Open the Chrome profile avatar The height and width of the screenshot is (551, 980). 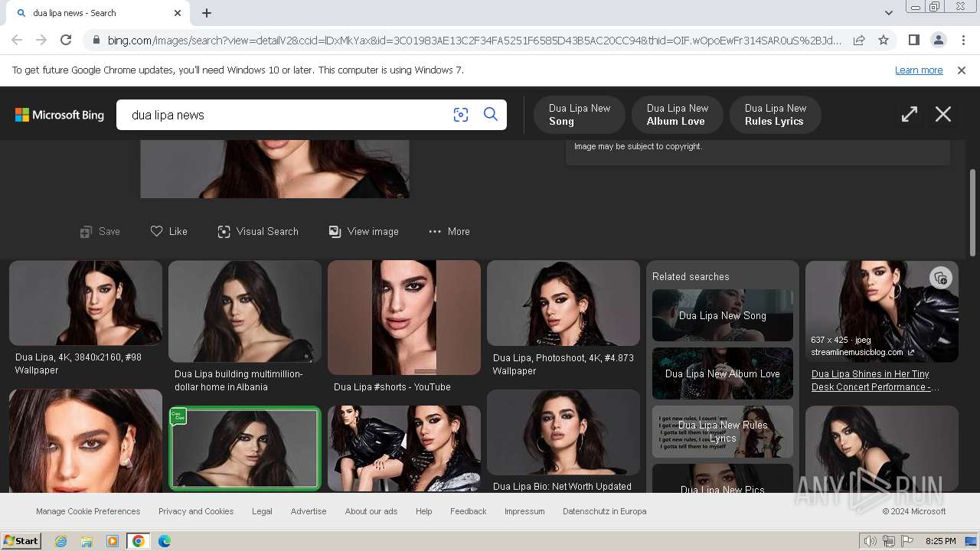click(x=938, y=40)
